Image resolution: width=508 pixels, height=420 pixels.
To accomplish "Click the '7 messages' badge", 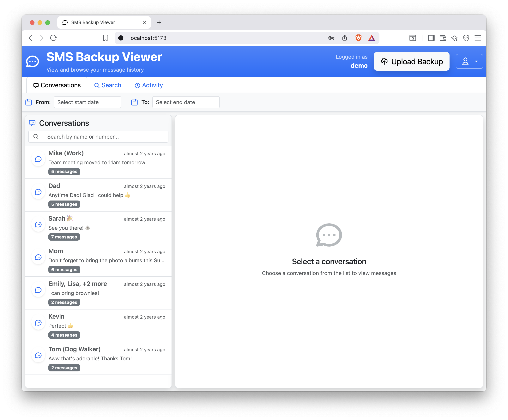I will click(64, 237).
